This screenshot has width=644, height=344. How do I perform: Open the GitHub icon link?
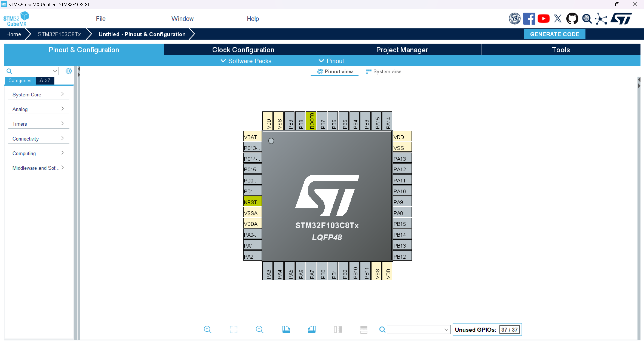tap(572, 19)
